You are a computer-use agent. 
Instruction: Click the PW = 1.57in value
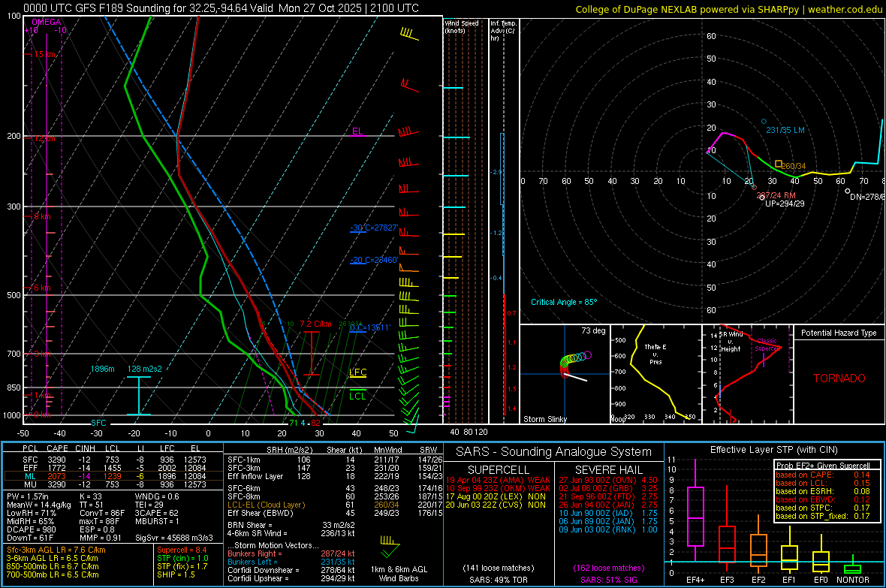[x=28, y=496]
